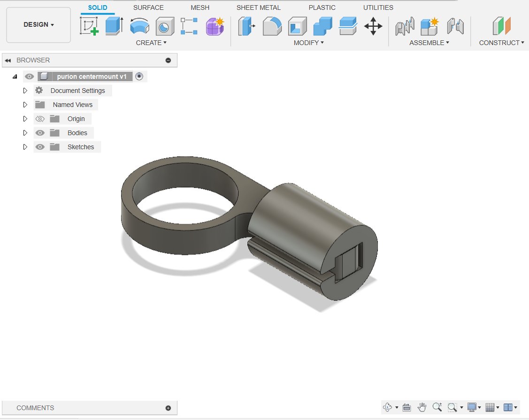
Task: Show the hidden Origin folder
Action: (x=40, y=119)
